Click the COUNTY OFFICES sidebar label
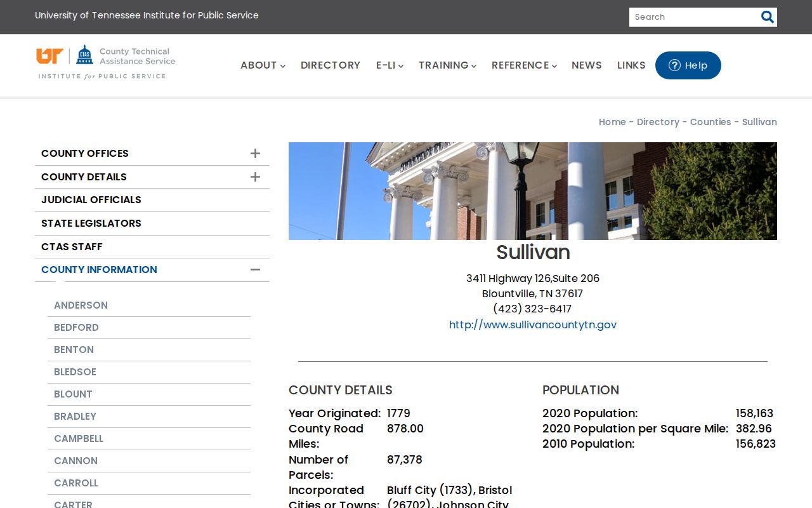 [85, 154]
